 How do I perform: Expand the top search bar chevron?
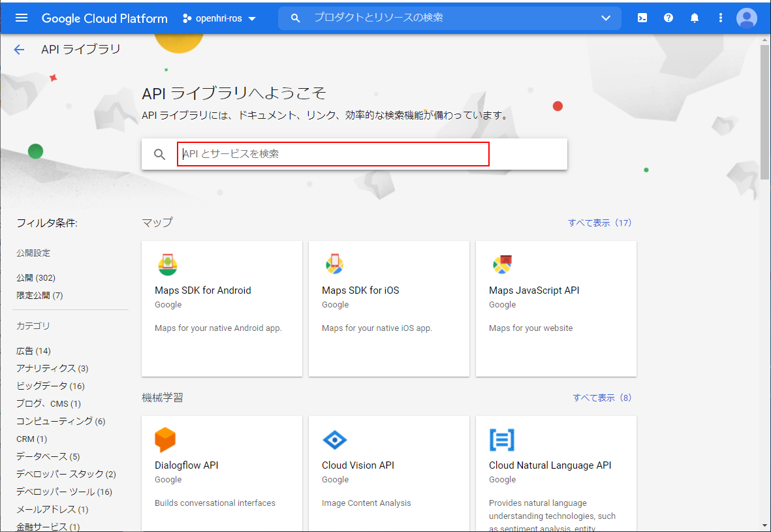point(606,18)
